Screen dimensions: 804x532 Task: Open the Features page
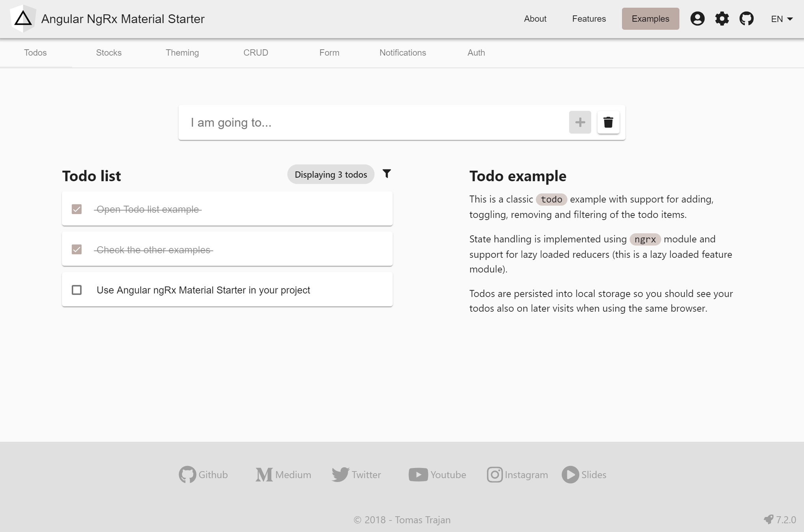tap(589, 19)
